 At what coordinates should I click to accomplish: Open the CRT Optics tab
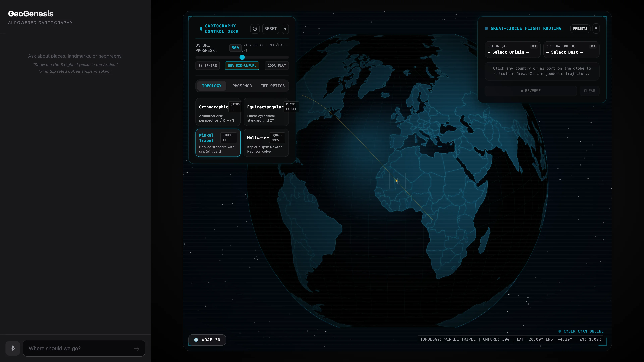coord(273,86)
